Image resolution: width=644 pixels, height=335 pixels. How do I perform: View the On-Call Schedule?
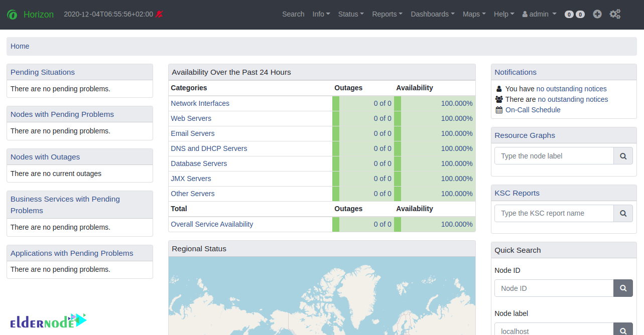[533, 110]
